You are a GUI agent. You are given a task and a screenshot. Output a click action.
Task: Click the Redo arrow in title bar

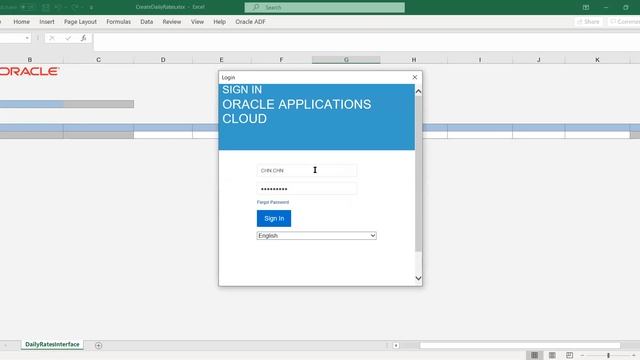tap(75, 7)
